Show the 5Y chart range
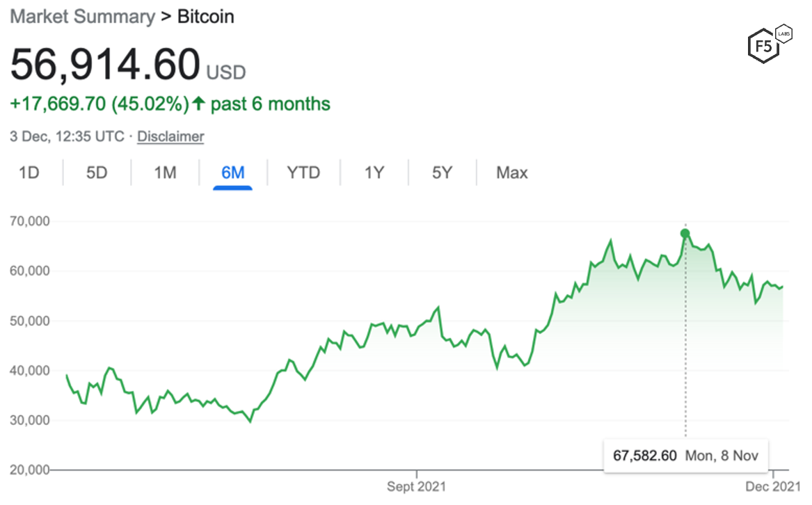The width and height of the screenshot is (812, 505). [443, 173]
